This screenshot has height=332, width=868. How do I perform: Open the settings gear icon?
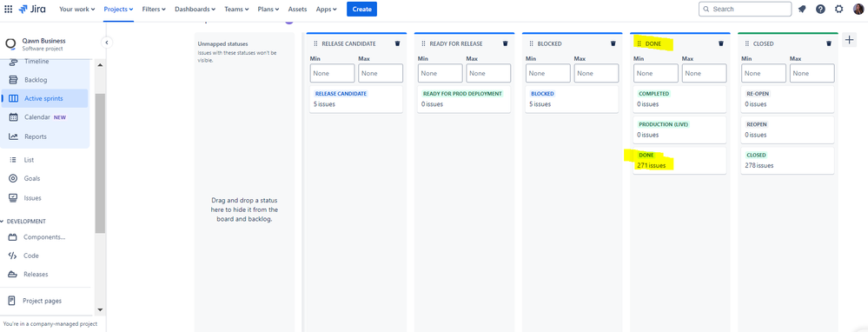point(839,9)
